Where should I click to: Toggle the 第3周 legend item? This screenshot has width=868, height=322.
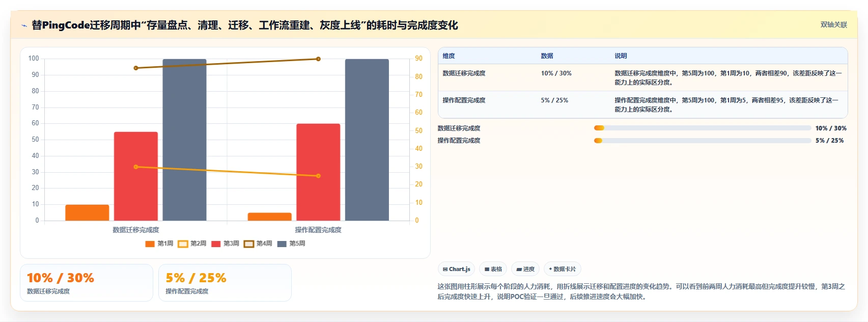(225, 244)
